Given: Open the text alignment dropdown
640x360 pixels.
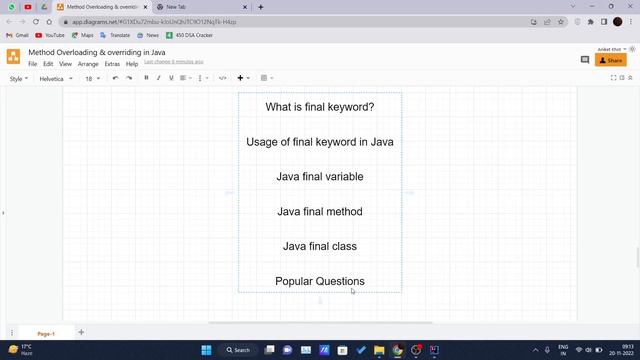Looking at the screenshot, I should [186, 78].
